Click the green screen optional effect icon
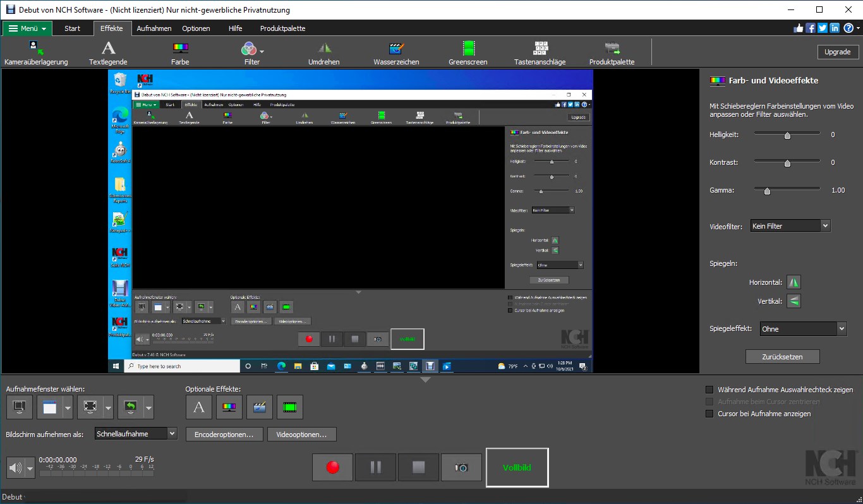This screenshot has width=863, height=504. [289, 407]
